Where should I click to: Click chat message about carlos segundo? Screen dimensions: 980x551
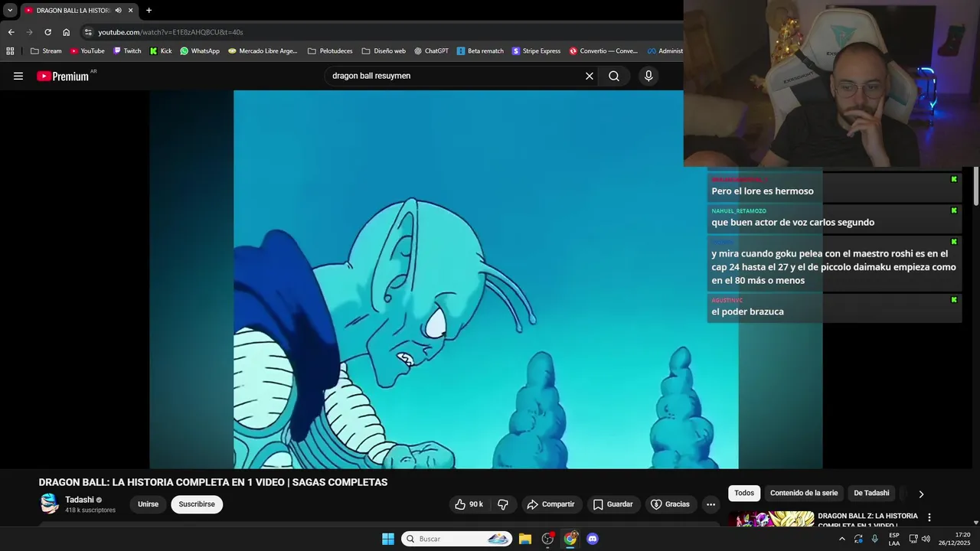pos(792,223)
